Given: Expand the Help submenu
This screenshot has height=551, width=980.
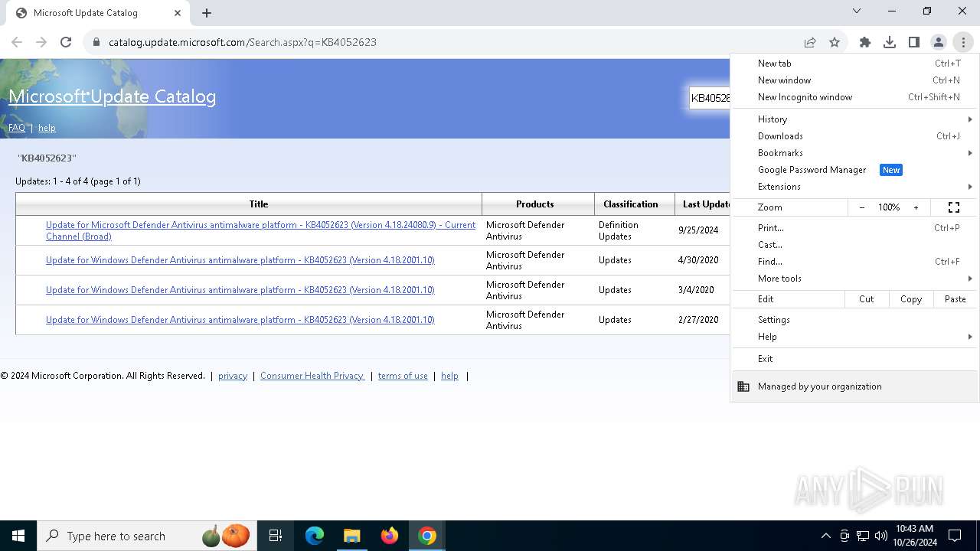Looking at the screenshot, I should [x=854, y=337].
